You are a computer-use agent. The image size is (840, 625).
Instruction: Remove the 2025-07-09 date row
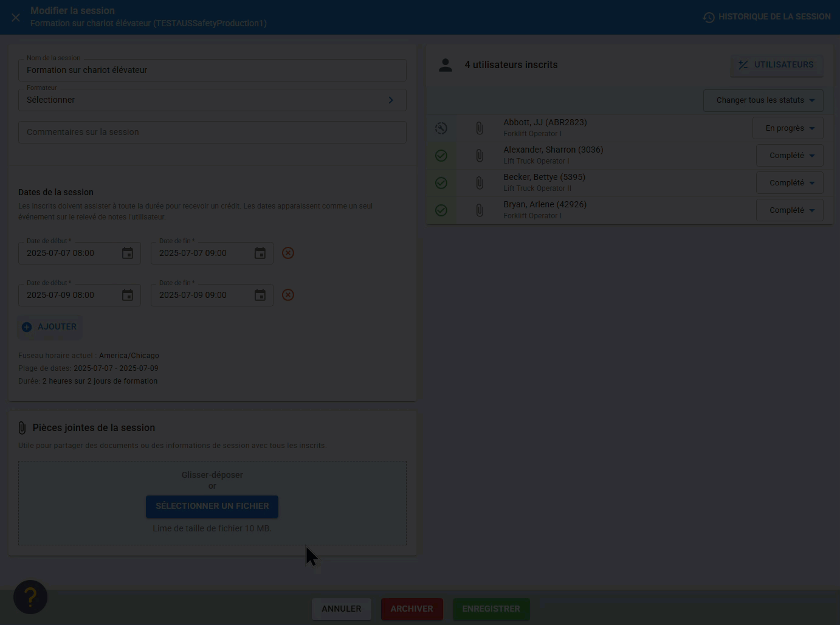(288, 295)
